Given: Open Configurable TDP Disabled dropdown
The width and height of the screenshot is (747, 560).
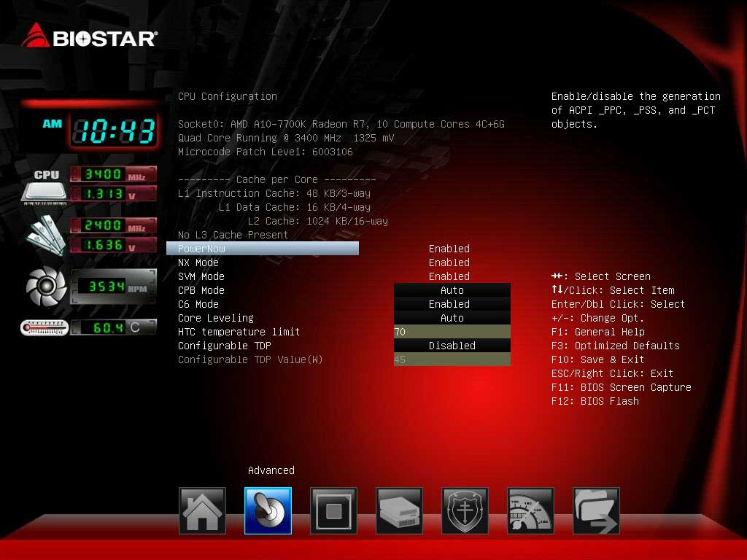Looking at the screenshot, I should (452, 345).
